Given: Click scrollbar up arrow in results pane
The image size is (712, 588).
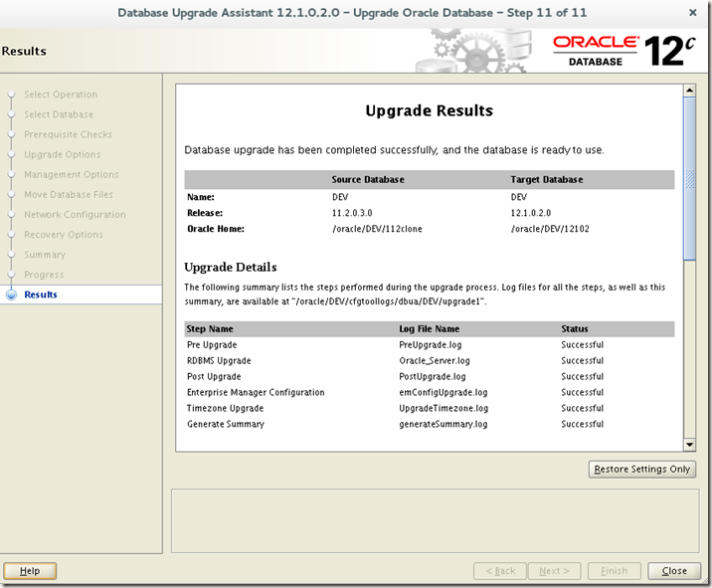Looking at the screenshot, I should point(689,90).
